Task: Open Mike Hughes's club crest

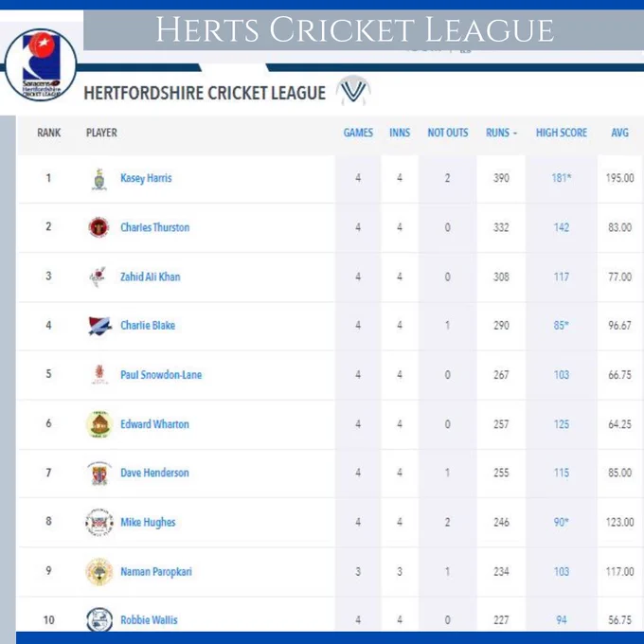Action: pos(99,523)
